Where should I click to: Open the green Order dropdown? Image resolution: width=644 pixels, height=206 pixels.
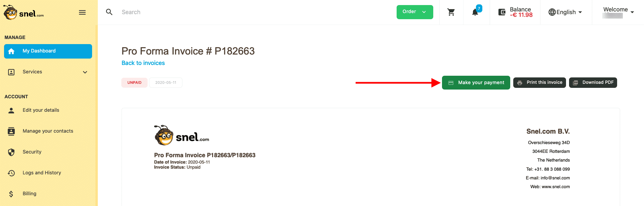(x=415, y=12)
